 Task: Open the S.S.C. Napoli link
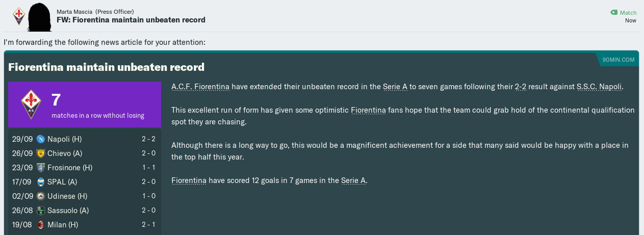599,87
